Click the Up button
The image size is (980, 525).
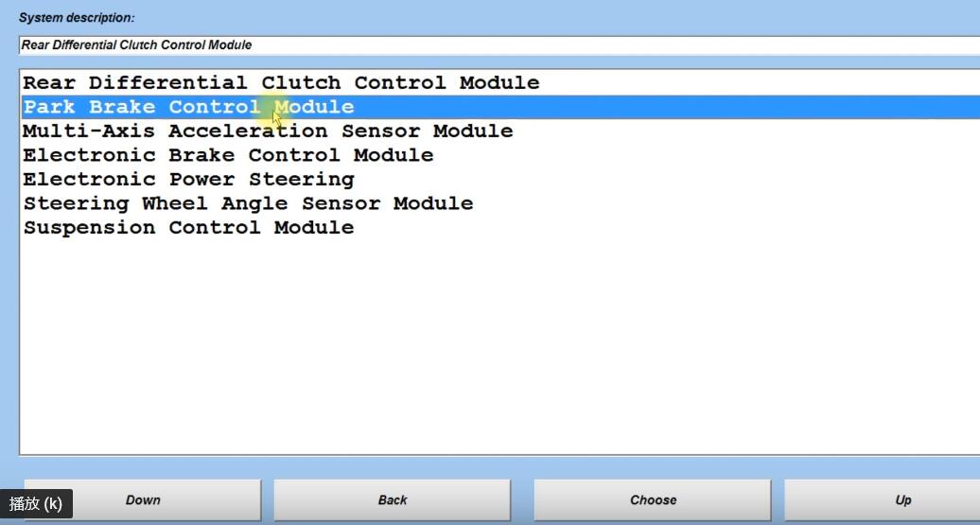[x=883, y=500]
